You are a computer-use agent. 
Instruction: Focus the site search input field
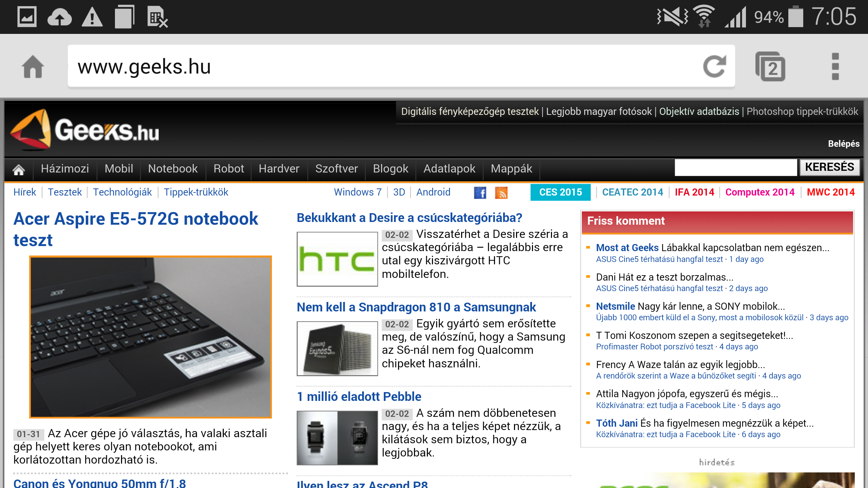[x=735, y=167]
